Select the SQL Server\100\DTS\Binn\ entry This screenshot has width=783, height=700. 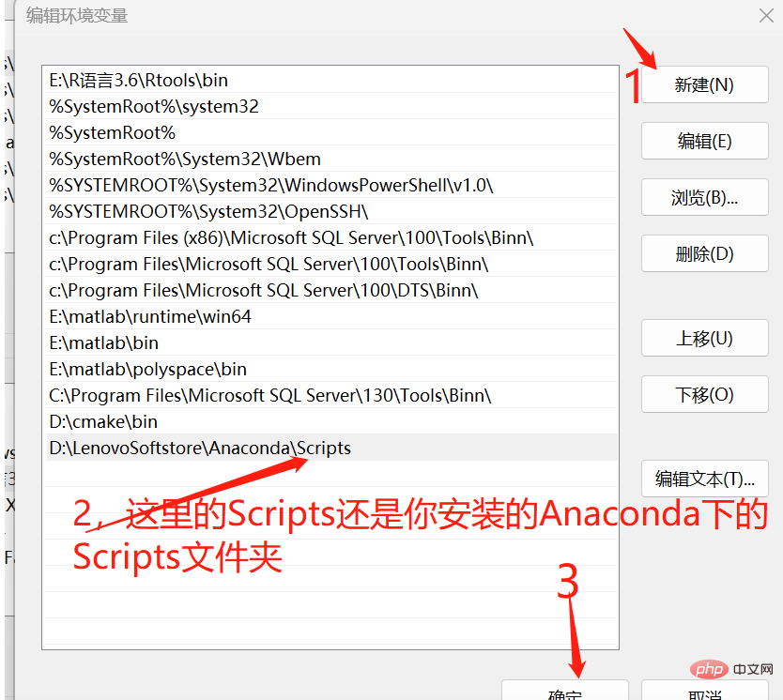[330, 290]
